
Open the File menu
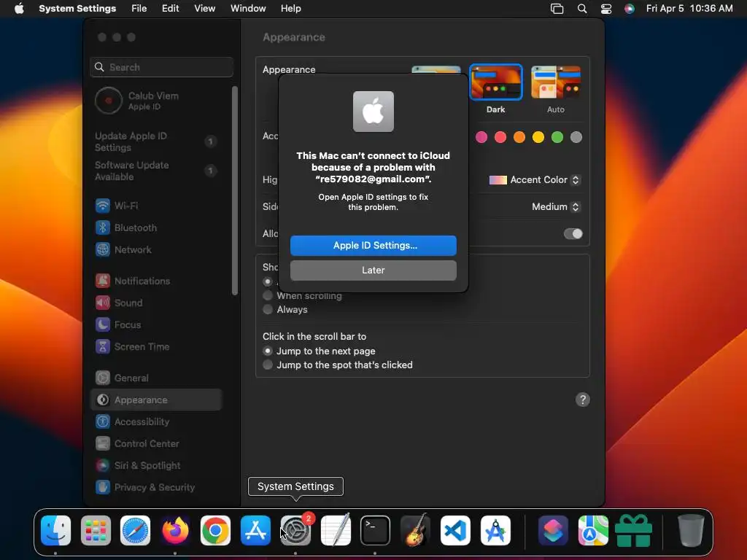pyautogui.click(x=139, y=9)
